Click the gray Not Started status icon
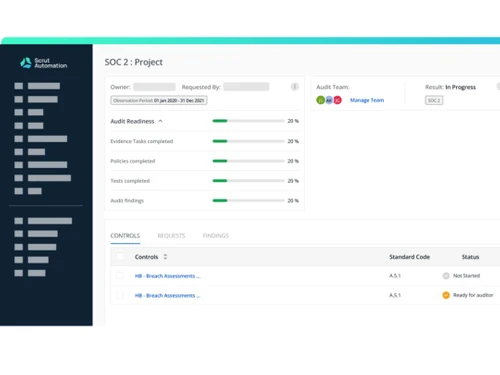Viewport: 500px width, 375px height. 446,276
